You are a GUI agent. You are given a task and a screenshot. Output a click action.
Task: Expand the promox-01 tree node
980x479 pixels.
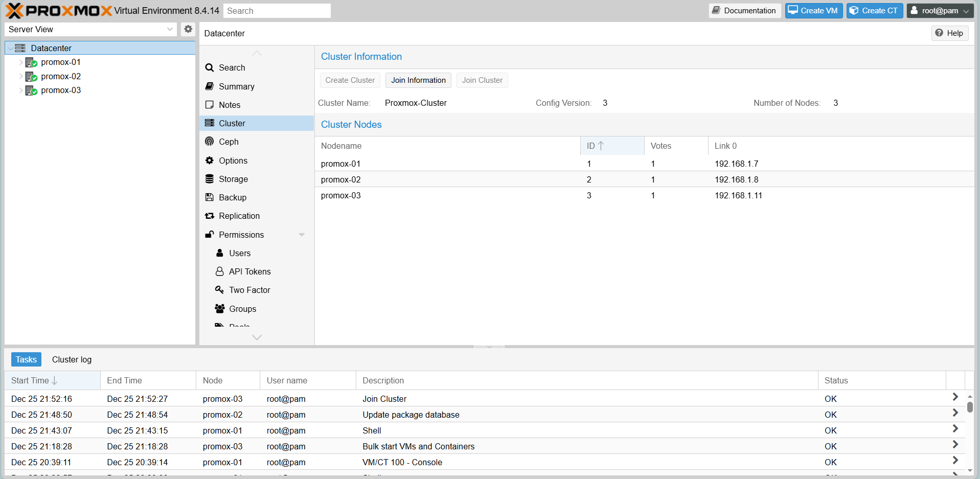21,62
